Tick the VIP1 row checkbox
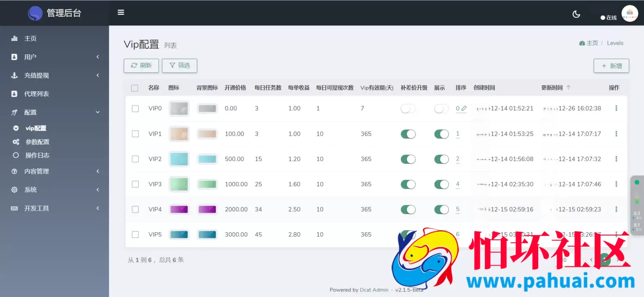The height and width of the screenshot is (297, 644). (135, 134)
